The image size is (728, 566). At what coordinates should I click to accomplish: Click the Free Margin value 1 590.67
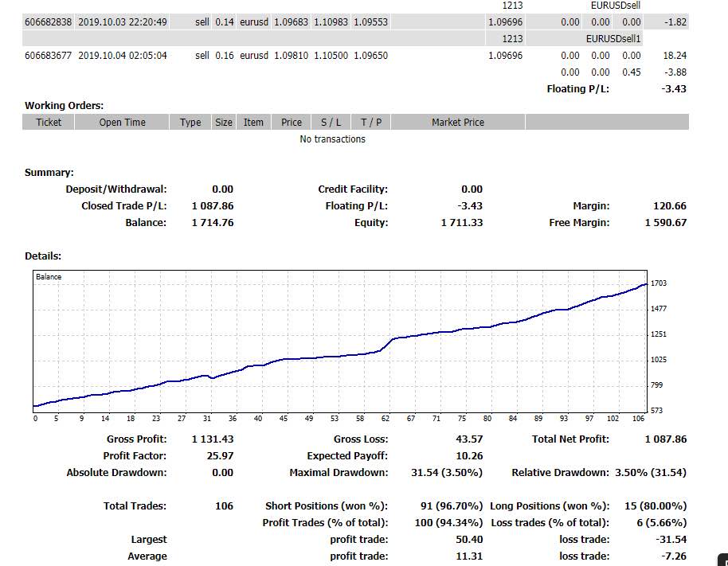[x=665, y=222]
